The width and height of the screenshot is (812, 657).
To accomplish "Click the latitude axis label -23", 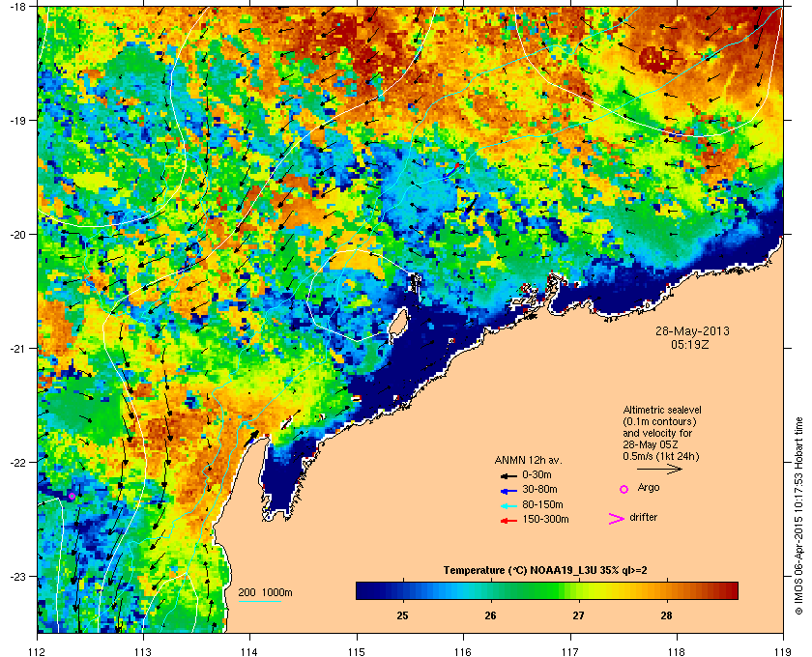I will coord(17,576).
